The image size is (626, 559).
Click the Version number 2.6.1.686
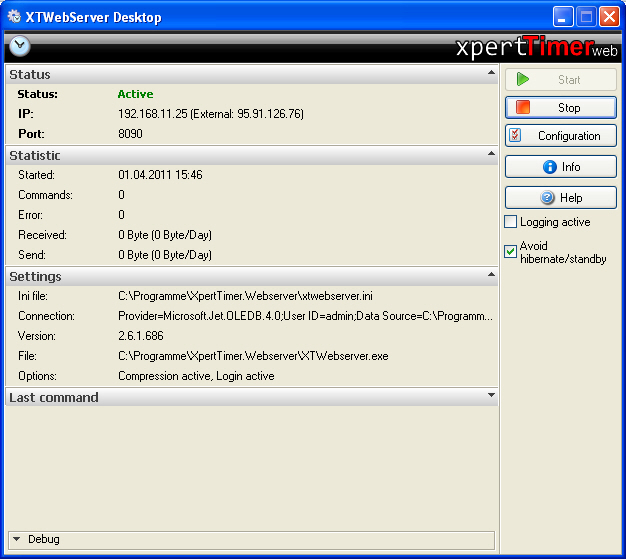[x=141, y=336]
